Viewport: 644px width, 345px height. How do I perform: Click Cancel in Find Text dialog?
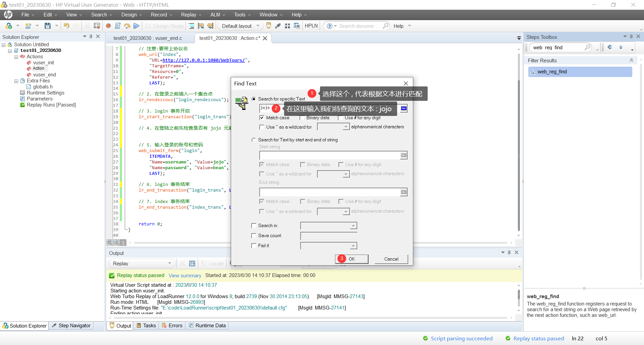[391, 259]
